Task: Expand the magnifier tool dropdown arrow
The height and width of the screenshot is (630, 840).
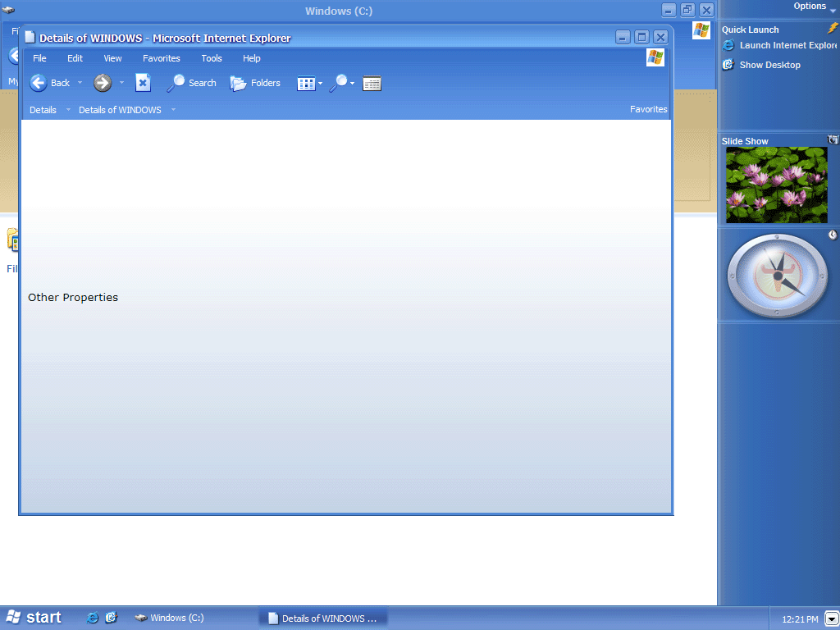Action: (352, 84)
